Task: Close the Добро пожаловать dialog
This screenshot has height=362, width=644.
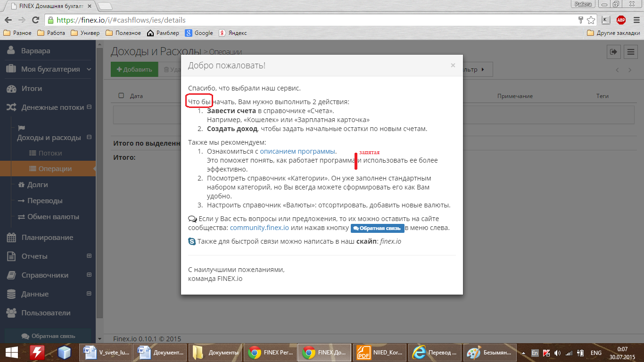Action: pyautogui.click(x=453, y=66)
